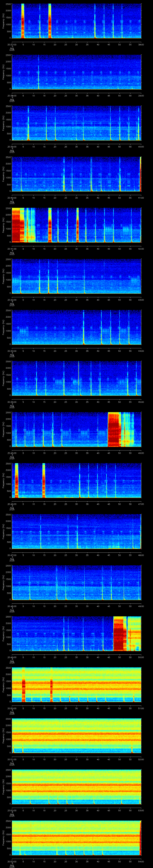Open the spectrogram panel starting at 20:49:00
This screenshot has height=868, width=153.
click(76, 633)
